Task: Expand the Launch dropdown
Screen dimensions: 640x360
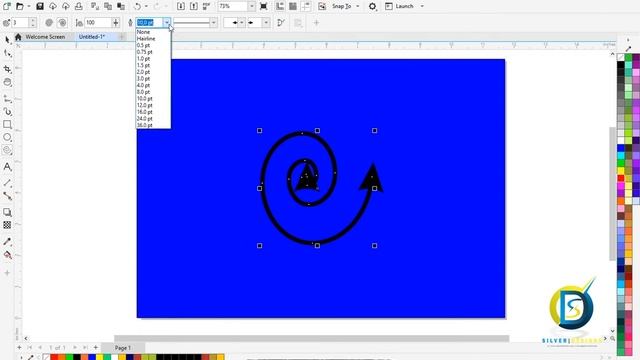Action: tap(422, 7)
